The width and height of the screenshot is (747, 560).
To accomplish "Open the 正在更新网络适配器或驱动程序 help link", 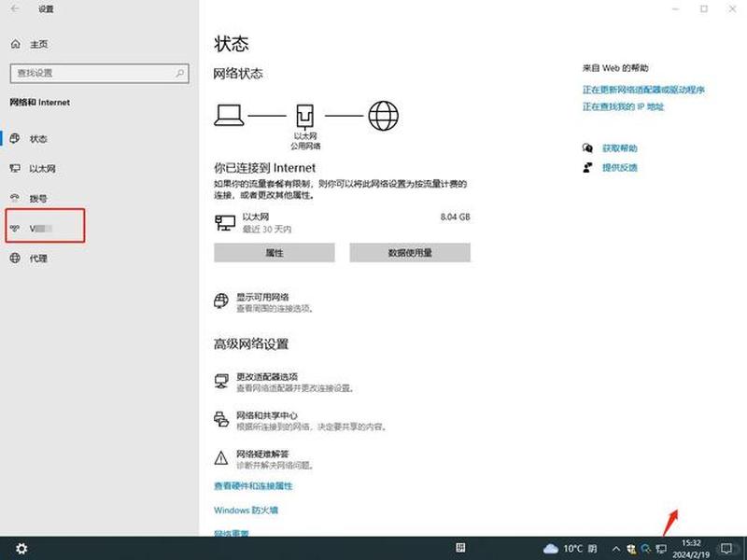I will point(643,90).
